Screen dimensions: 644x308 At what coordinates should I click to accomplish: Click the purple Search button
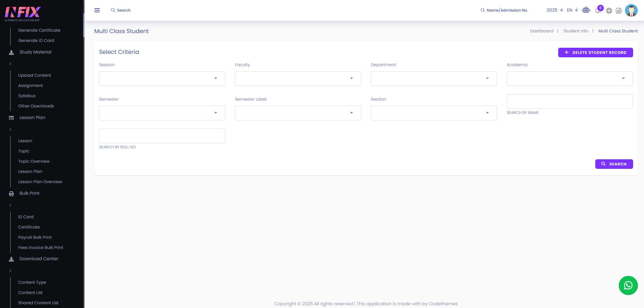[614, 164]
